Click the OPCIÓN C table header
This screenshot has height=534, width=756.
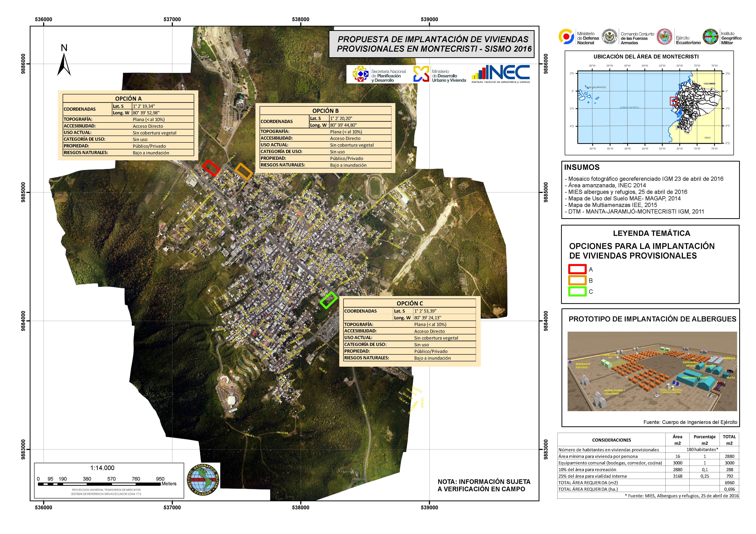pyautogui.click(x=410, y=303)
